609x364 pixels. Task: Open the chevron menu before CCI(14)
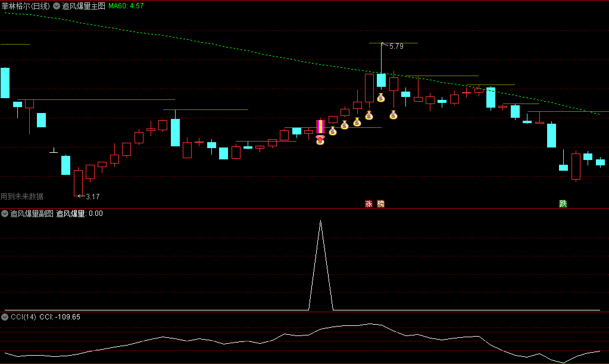tap(5, 317)
